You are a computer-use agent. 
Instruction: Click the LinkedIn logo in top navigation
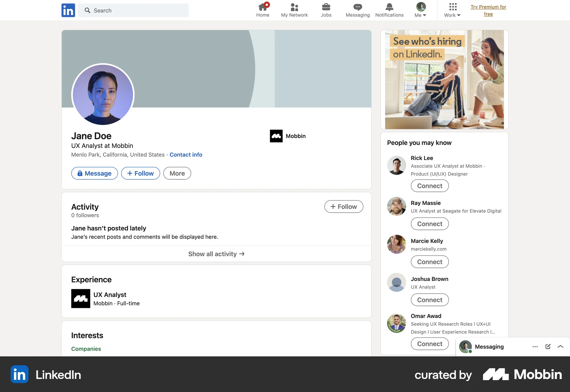(68, 10)
